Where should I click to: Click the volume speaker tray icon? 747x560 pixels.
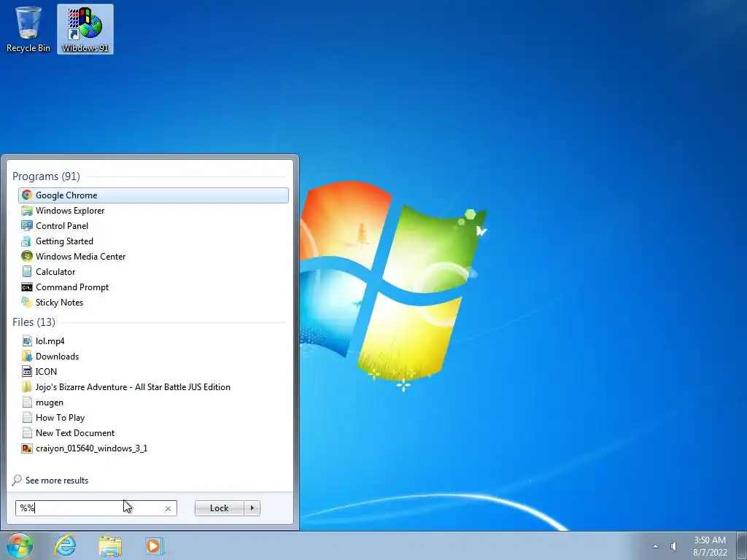pyautogui.click(x=673, y=546)
